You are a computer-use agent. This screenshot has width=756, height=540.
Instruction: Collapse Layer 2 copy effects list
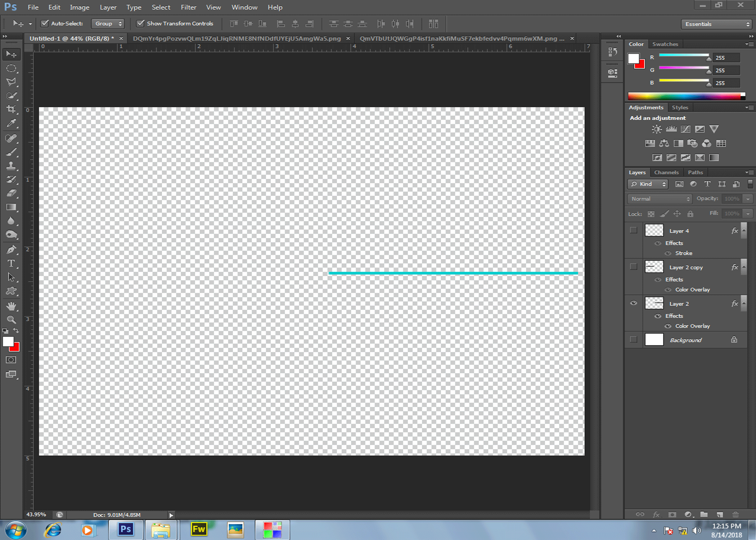744,267
